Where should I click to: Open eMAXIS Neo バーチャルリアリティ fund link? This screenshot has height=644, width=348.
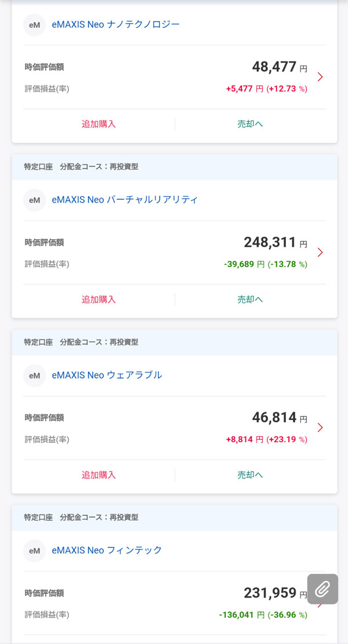coord(125,200)
